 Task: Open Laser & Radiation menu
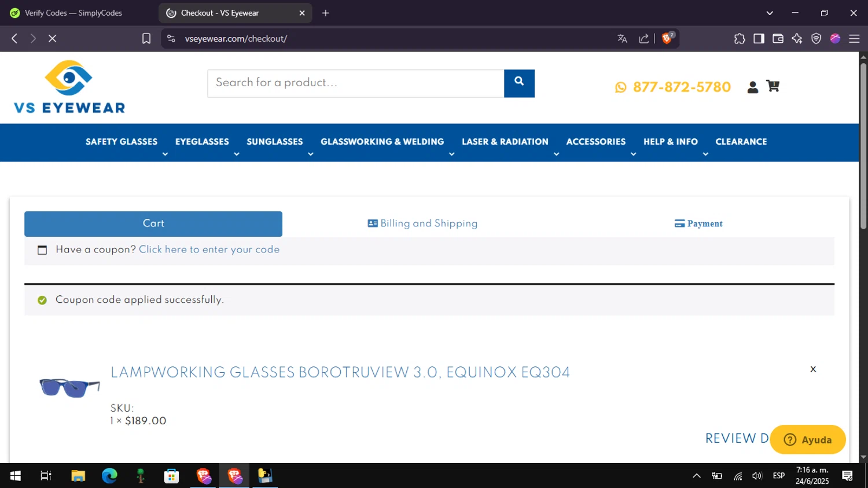pos(505,142)
